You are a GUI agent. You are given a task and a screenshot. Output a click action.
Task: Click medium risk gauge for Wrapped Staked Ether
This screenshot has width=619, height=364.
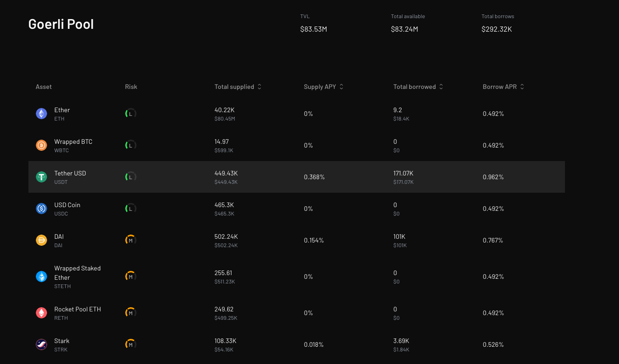click(x=130, y=276)
